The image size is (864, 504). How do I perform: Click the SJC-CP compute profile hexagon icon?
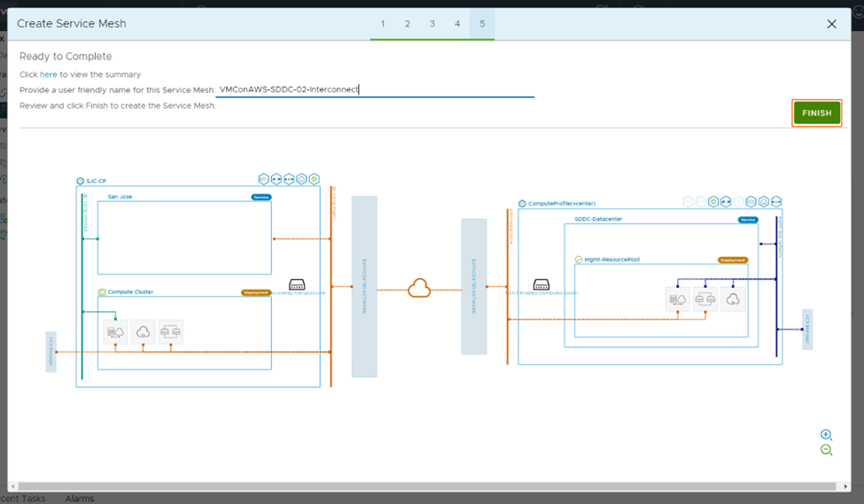[80, 181]
